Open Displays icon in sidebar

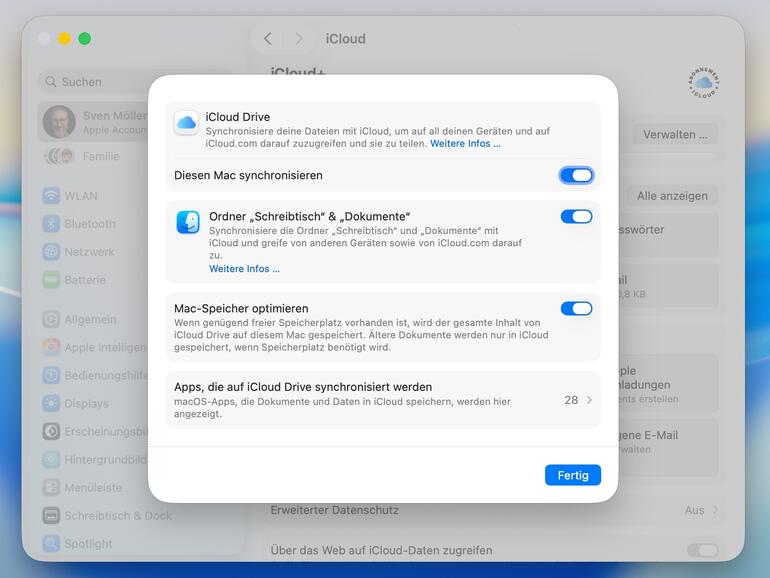coord(51,403)
